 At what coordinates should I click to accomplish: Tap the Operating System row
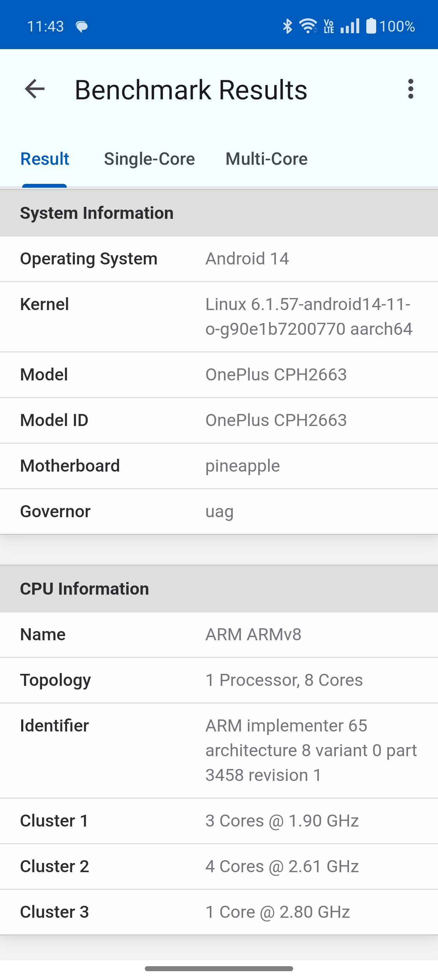click(x=219, y=259)
